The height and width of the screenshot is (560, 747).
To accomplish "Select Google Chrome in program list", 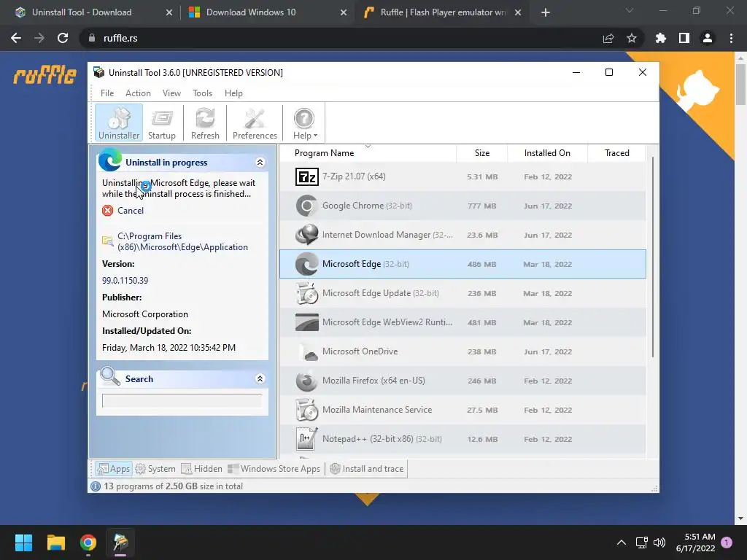I will [462, 206].
